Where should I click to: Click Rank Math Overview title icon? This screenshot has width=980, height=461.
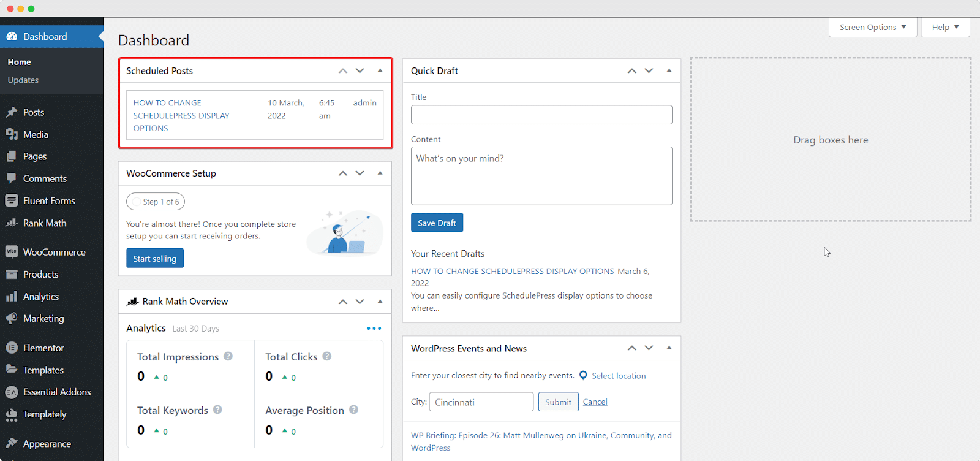(132, 302)
